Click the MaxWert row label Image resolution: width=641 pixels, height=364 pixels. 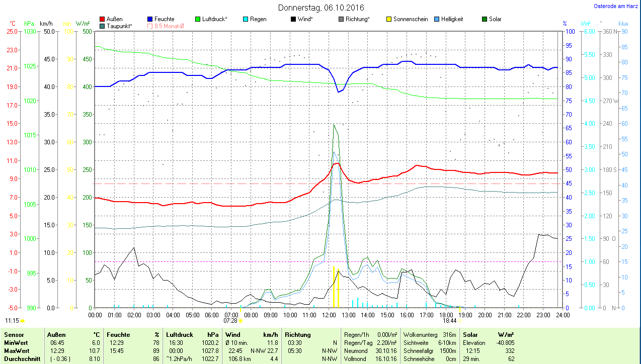pos(16,350)
